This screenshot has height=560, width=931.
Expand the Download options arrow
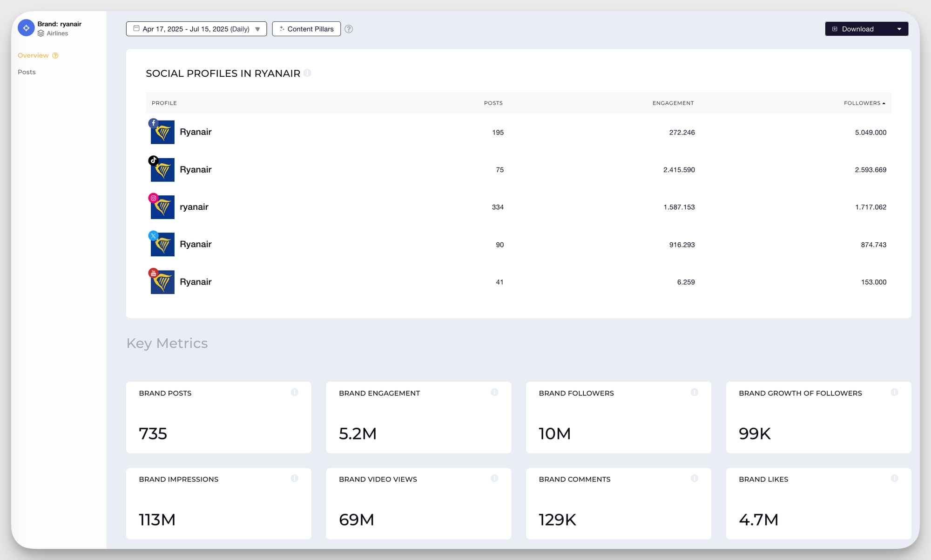point(899,29)
